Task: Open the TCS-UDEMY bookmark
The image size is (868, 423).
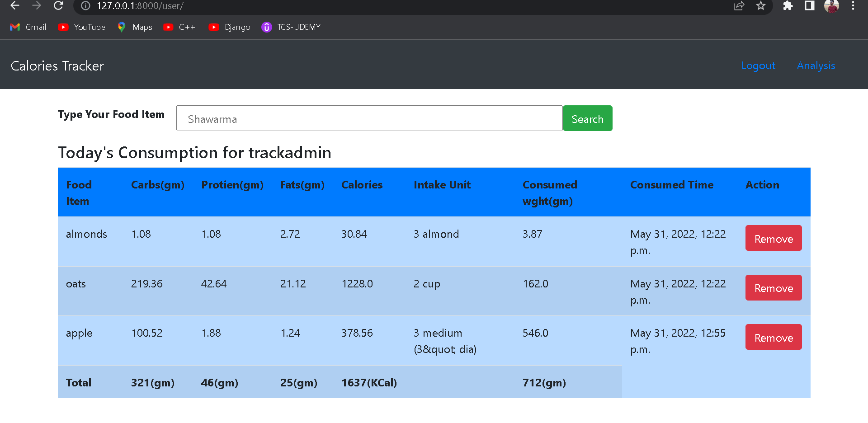Action: pyautogui.click(x=291, y=27)
